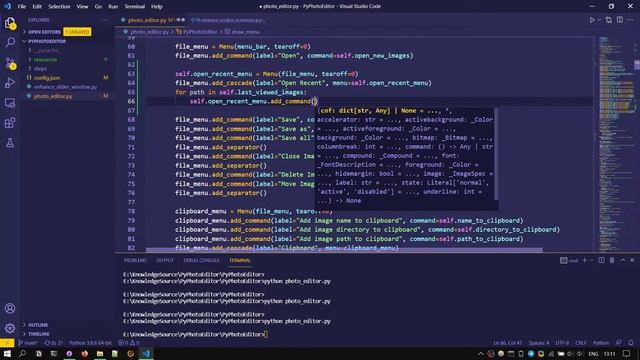This screenshot has width=640, height=360.
Task: Switch to the Problems panel tab
Action: point(135,260)
